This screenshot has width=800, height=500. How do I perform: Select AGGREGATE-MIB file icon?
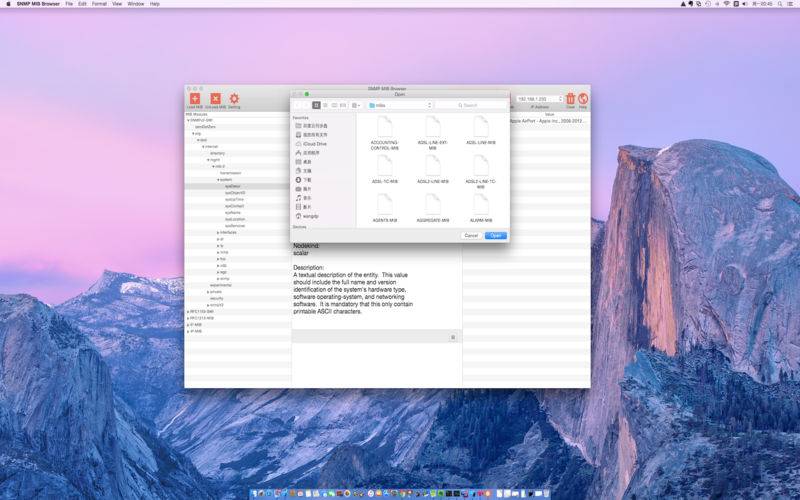[x=433, y=205]
